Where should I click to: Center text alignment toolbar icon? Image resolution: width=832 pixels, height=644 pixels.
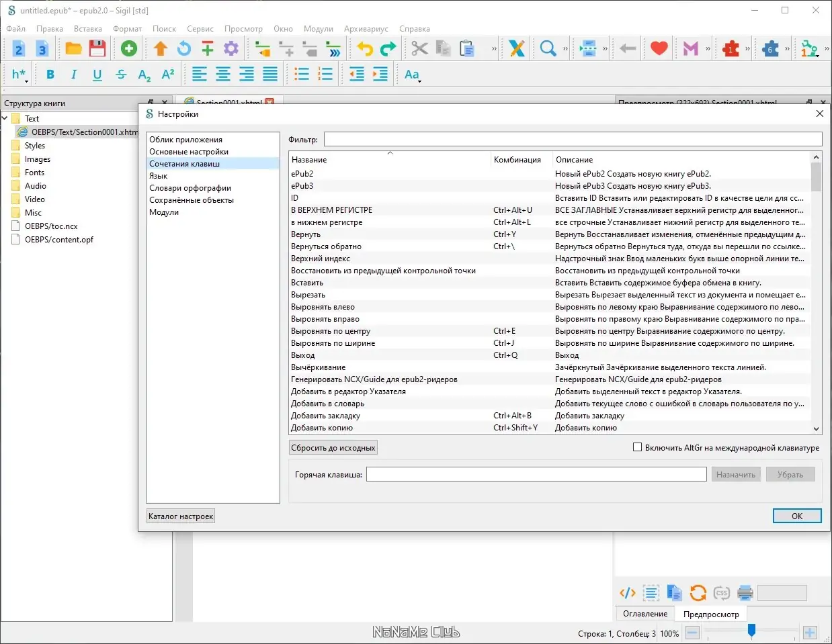point(223,75)
